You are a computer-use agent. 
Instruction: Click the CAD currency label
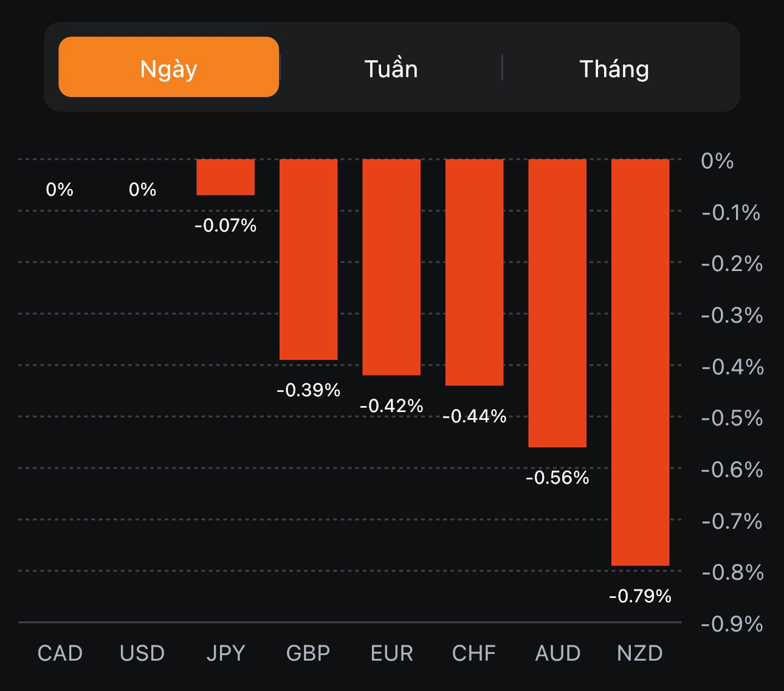pyautogui.click(x=60, y=653)
